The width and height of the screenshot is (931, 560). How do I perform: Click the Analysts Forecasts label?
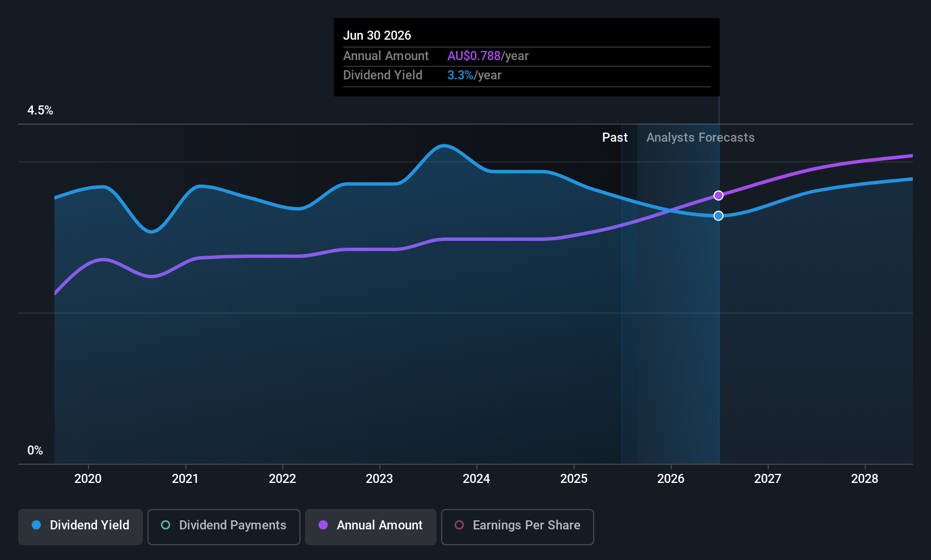coord(700,138)
